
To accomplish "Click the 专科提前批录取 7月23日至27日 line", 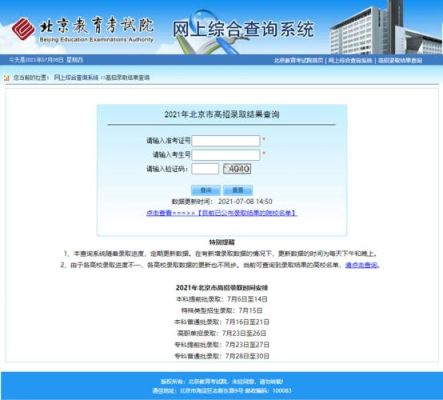I will 222,344.
